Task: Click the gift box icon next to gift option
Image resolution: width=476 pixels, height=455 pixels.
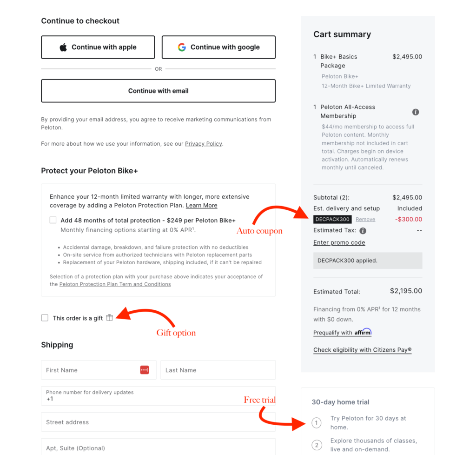Action: (109, 317)
